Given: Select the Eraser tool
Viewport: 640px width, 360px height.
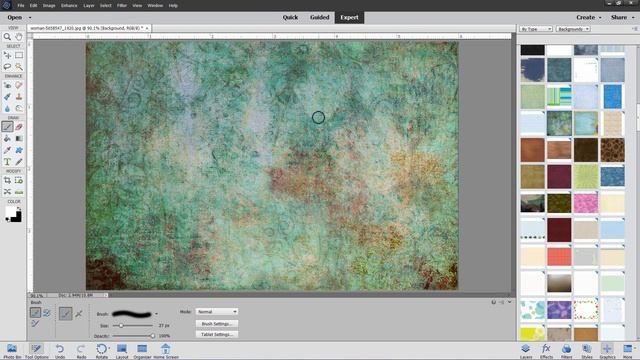Looking at the screenshot, I should point(19,127).
